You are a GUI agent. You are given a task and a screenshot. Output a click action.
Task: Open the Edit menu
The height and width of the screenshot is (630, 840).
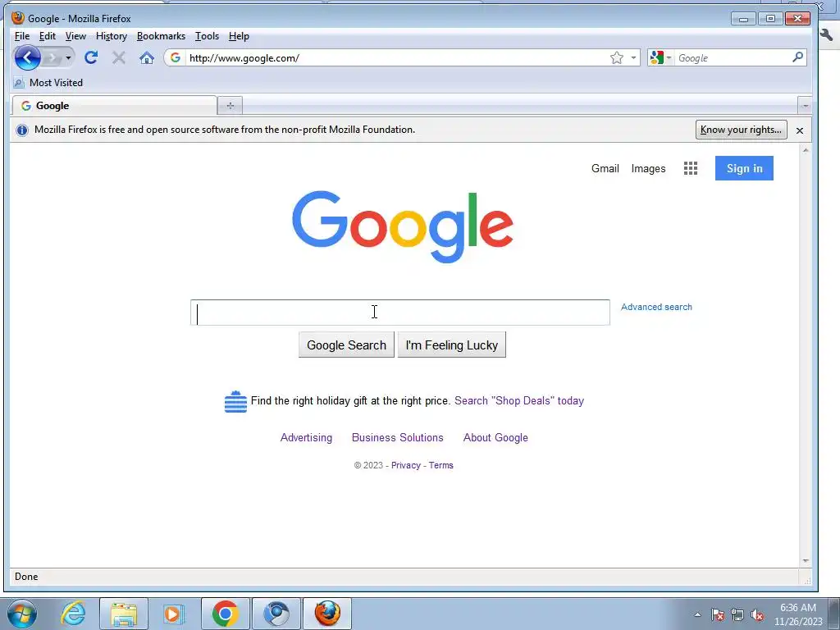click(47, 36)
